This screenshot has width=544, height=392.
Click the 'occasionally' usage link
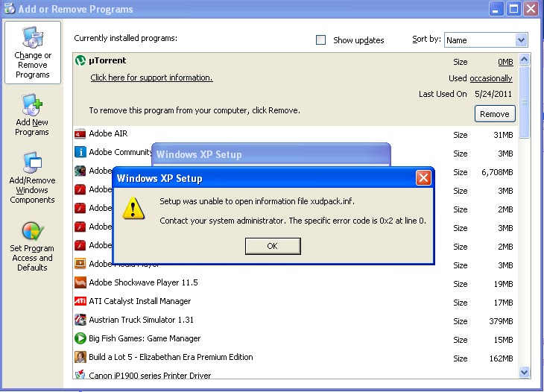pyautogui.click(x=491, y=78)
